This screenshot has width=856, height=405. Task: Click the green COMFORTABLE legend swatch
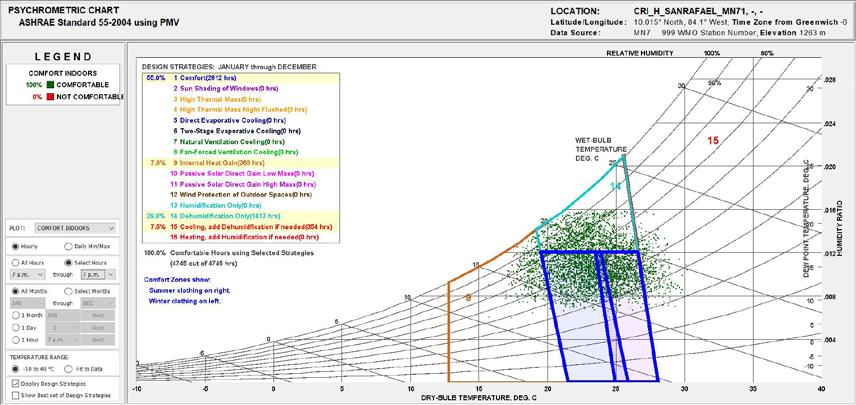[x=50, y=85]
